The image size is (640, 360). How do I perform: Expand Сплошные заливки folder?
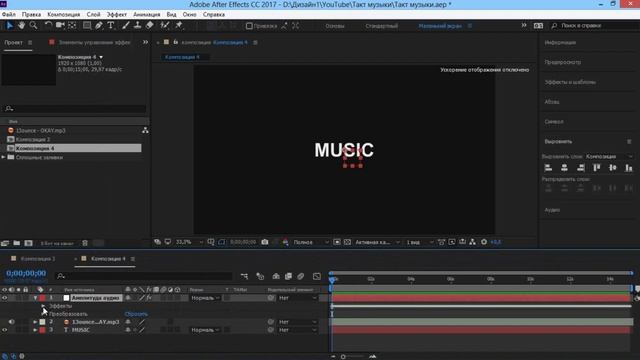(3, 157)
